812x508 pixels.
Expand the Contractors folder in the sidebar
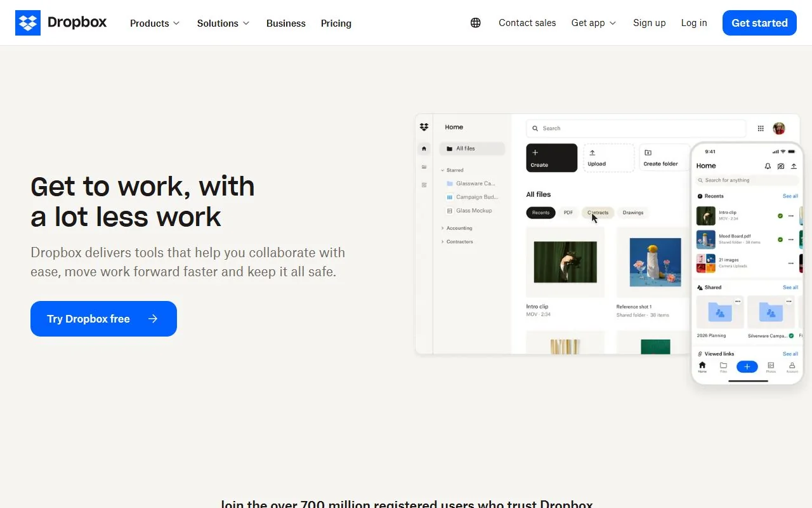pyautogui.click(x=442, y=242)
